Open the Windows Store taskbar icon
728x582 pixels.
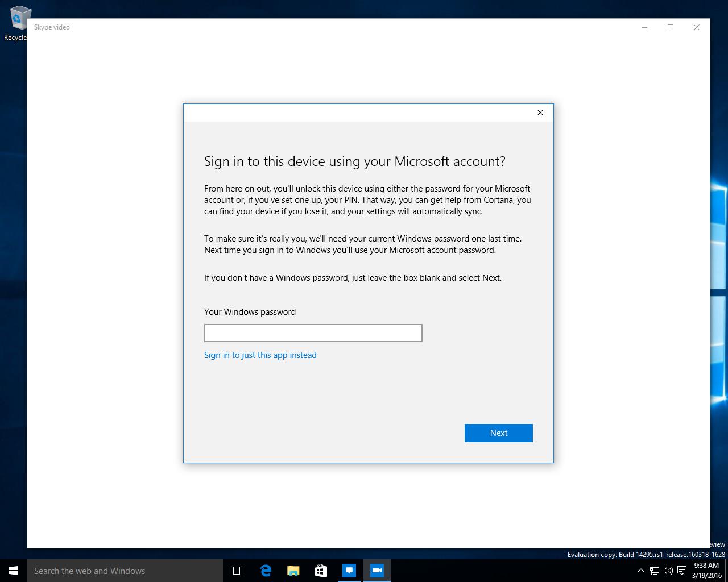pos(321,571)
